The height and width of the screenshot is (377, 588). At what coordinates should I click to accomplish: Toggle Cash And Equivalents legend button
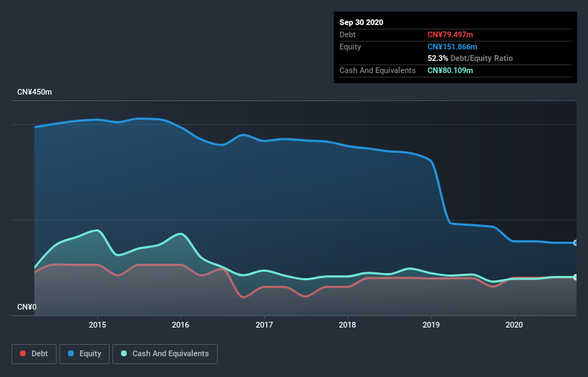pyautogui.click(x=165, y=354)
